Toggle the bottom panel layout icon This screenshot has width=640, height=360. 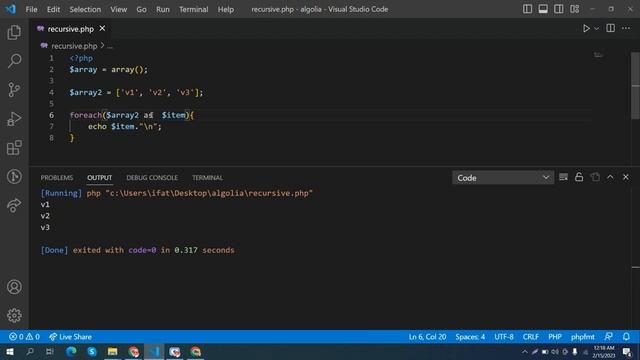click(543, 9)
